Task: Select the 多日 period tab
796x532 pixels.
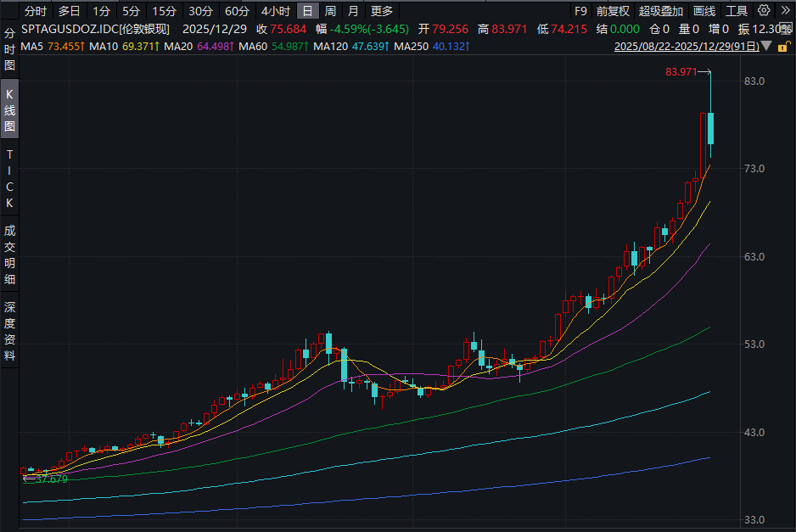Action: (x=70, y=11)
